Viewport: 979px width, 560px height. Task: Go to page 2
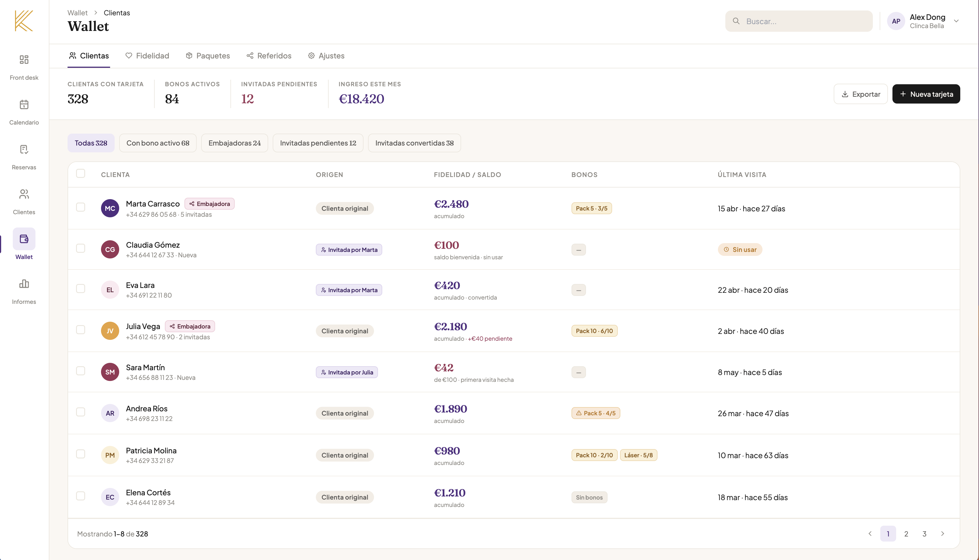tap(906, 533)
